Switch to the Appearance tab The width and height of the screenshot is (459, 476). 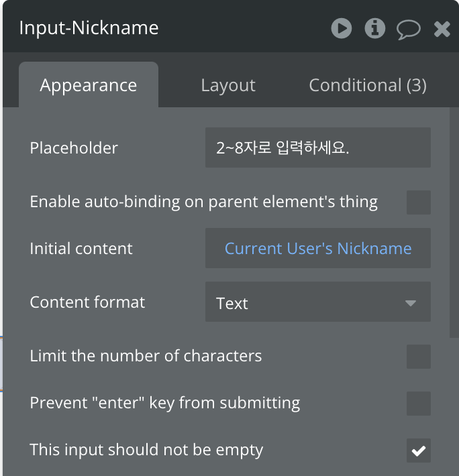[89, 85]
